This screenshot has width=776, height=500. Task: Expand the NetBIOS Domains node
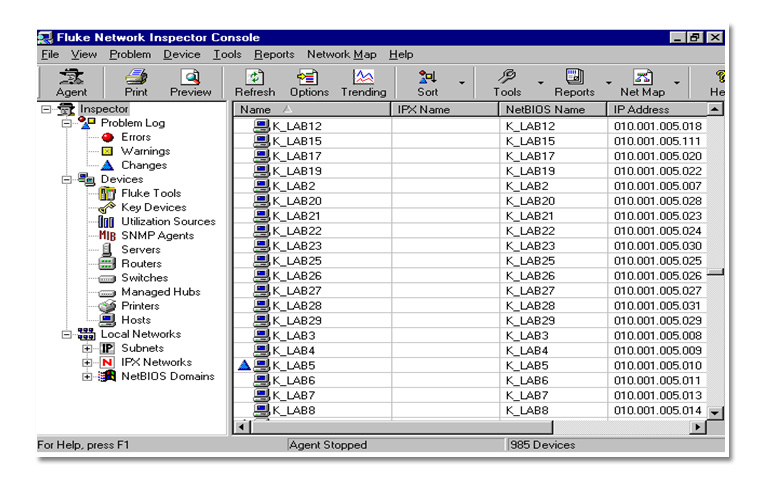87,377
